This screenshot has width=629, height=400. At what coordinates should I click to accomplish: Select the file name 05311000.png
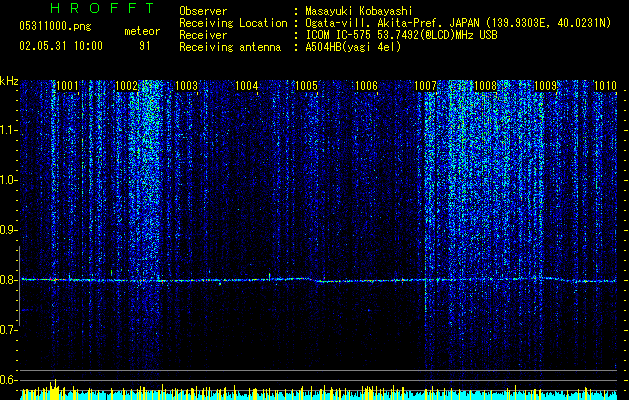(x=55, y=27)
